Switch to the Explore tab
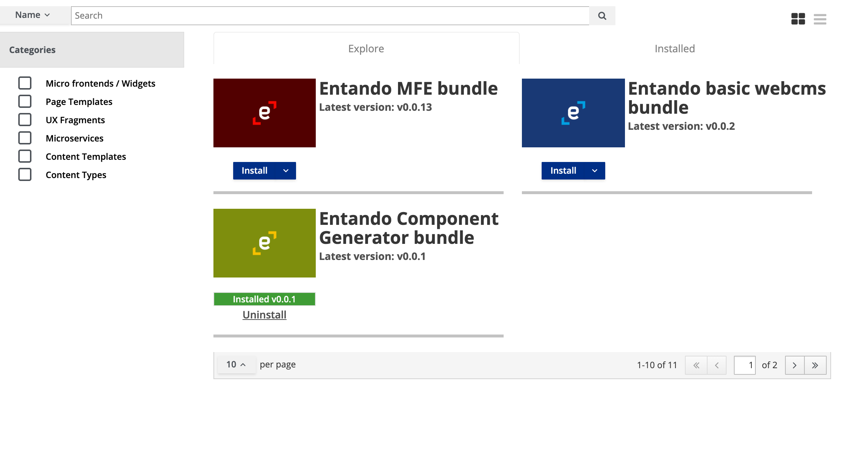This screenshot has height=453, width=868. [x=366, y=48]
